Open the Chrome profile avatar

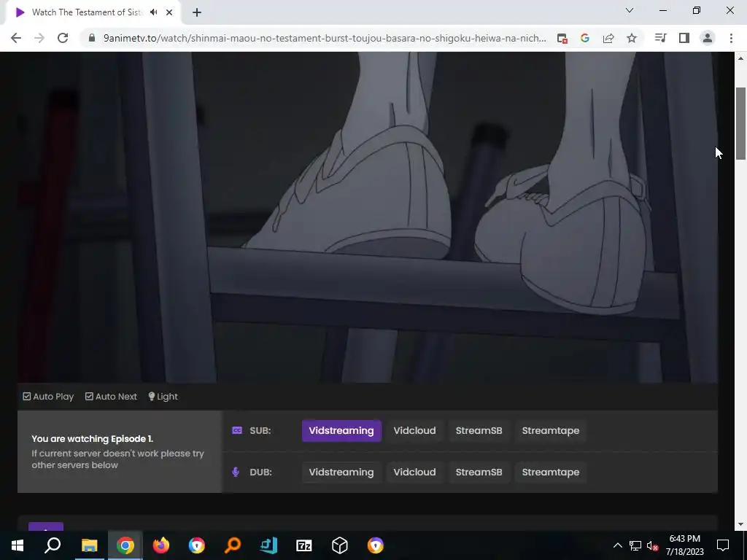point(708,38)
